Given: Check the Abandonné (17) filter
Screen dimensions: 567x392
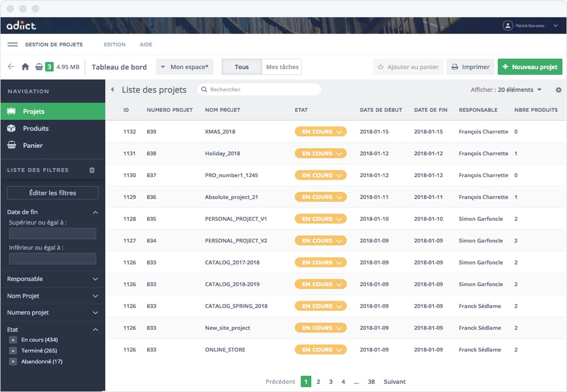Looking at the screenshot, I should (13, 362).
